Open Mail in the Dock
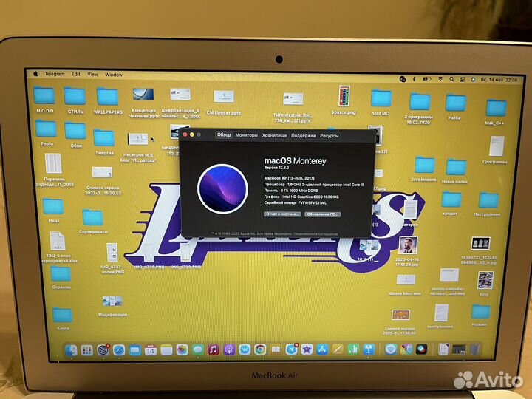This screenshot has height=399, width=532. (134, 349)
